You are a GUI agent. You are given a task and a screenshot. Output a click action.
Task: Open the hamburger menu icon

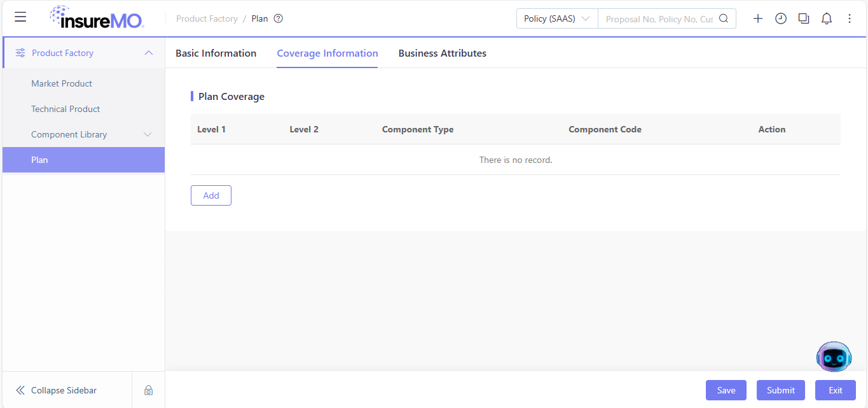point(20,17)
